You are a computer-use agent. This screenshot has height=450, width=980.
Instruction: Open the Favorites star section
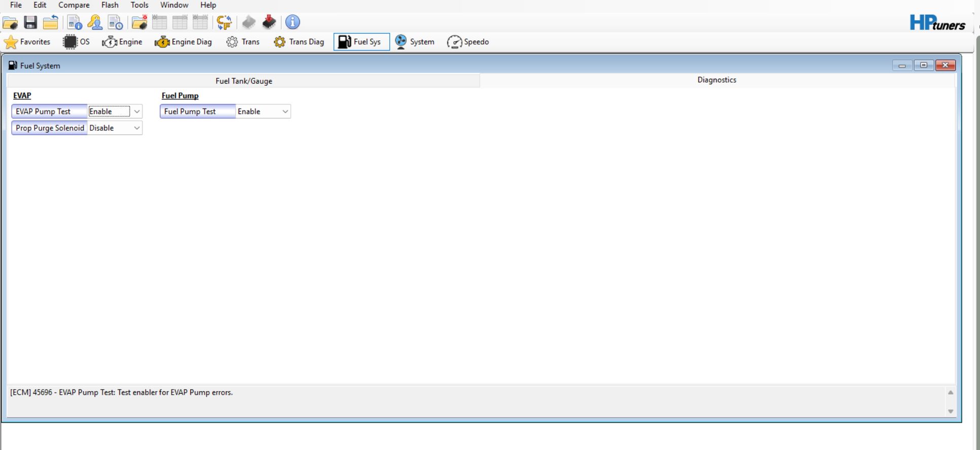(27, 42)
